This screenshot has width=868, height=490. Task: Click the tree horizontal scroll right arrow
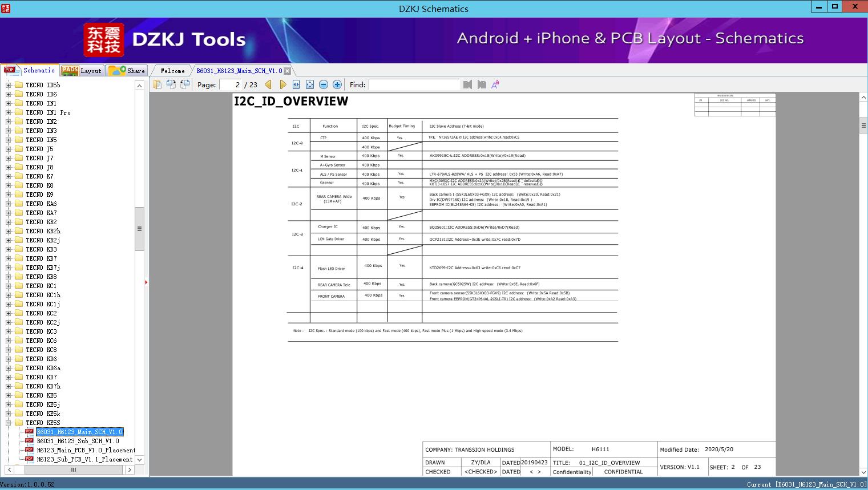pyautogui.click(x=130, y=469)
